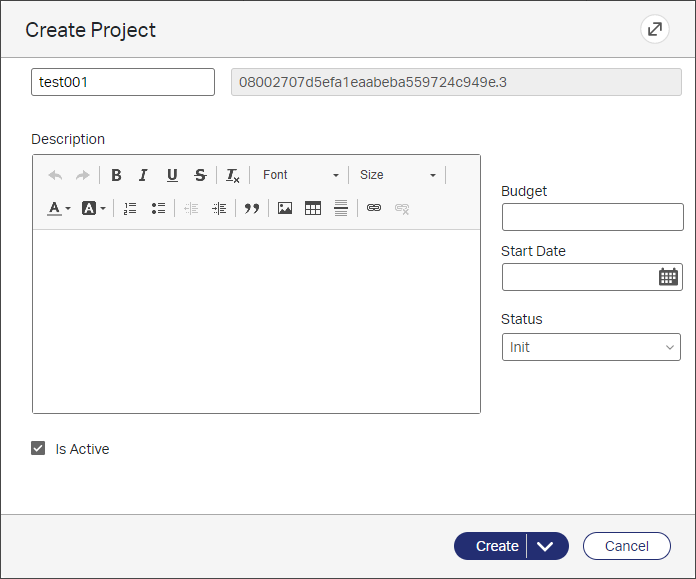Apply strikethrough formatting
The height and width of the screenshot is (579, 696).
(200, 175)
